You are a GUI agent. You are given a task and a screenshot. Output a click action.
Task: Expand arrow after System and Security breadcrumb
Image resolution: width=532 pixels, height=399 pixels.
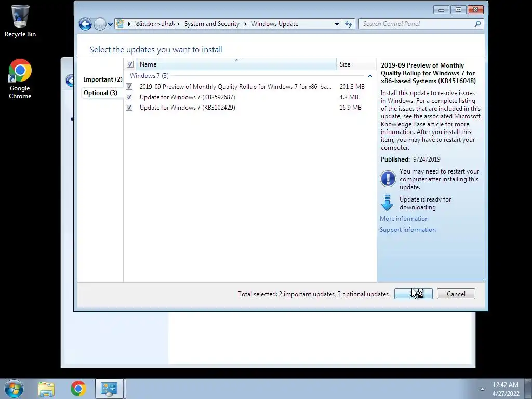[246, 24]
